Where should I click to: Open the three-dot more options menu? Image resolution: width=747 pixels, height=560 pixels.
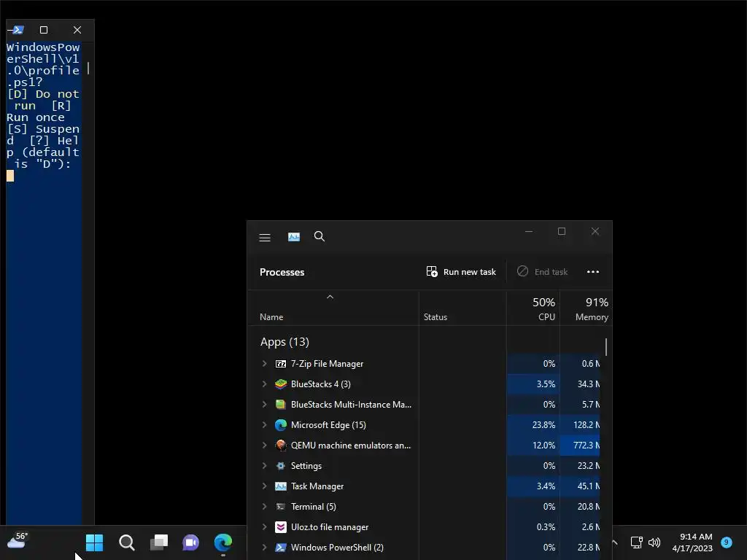click(x=592, y=272)
